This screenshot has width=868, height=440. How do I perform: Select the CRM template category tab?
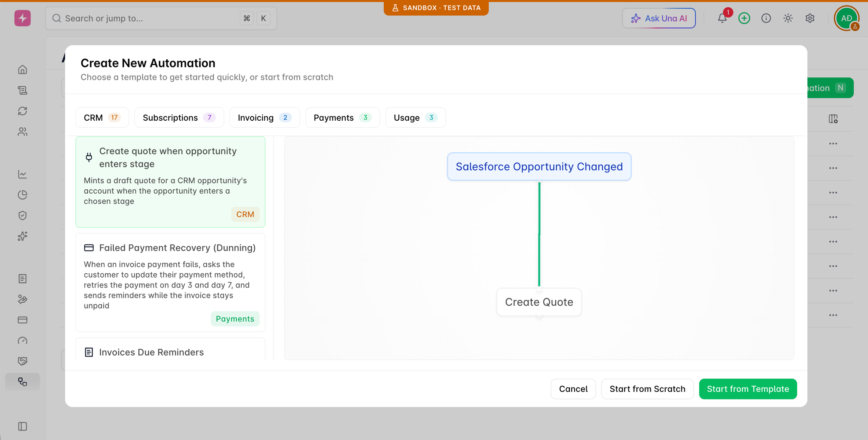coord(102,118)
